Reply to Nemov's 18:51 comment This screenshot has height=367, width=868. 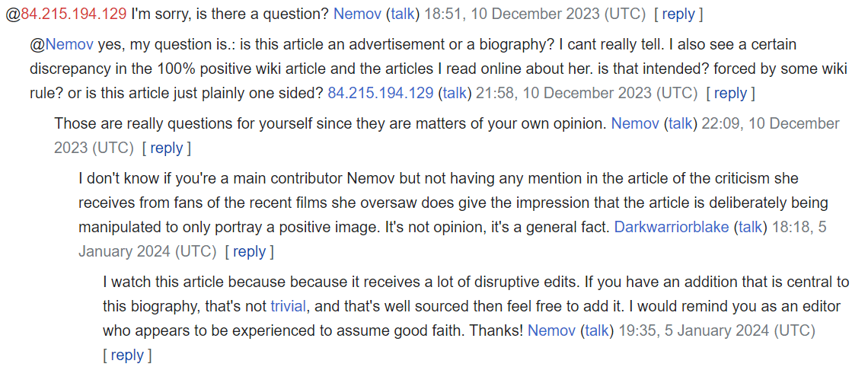pyautogui.click(x=678, y=14)
